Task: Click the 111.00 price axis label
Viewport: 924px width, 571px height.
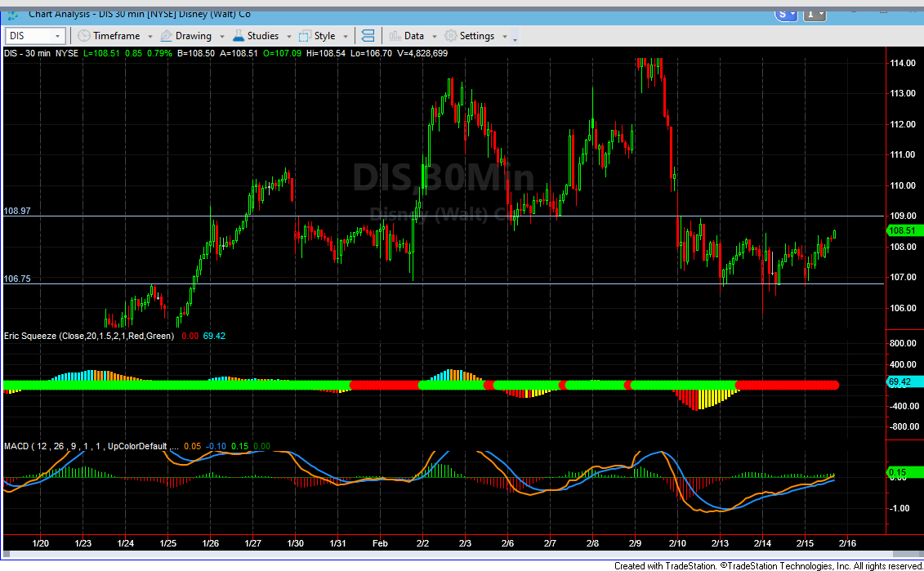Action: click(903, 154)
